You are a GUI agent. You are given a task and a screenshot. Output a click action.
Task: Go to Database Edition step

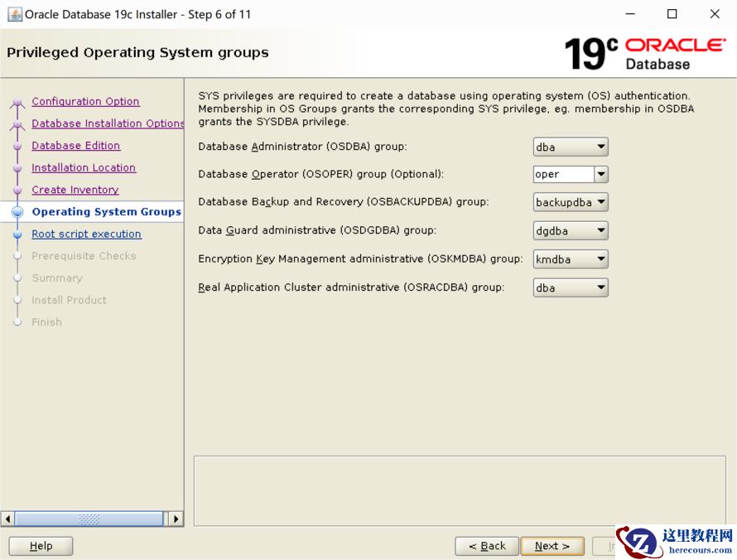point(75,145)
